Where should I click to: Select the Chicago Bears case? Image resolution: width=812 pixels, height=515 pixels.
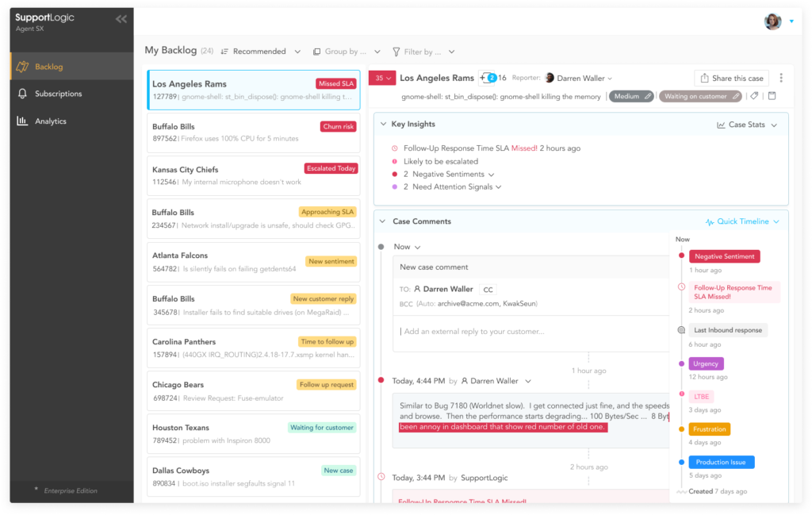tap(253, 391)
